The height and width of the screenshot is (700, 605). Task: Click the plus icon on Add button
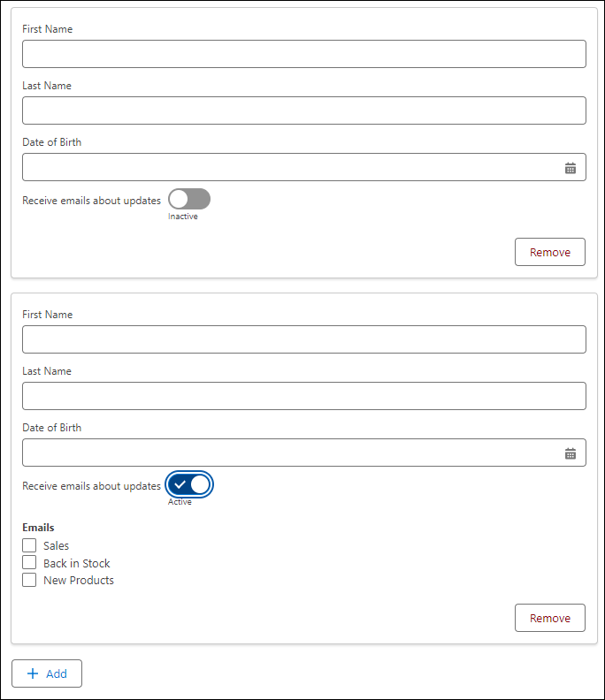[33, 673]
